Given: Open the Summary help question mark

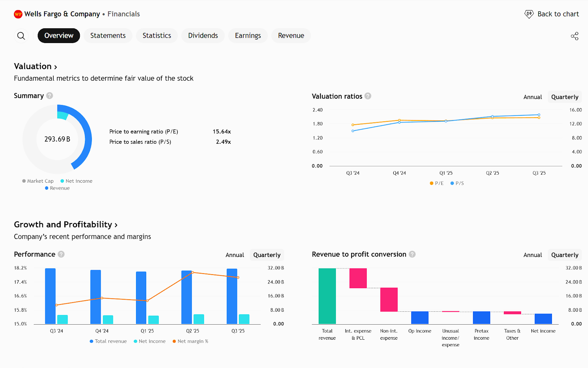Looking at the screenshot, I should coord(50,96).
